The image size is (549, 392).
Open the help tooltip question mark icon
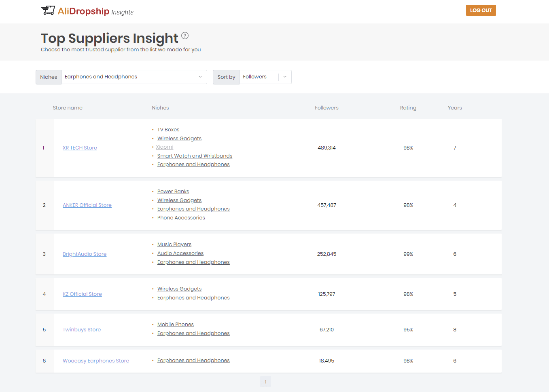pyautogui.click(x=185, y=36)
